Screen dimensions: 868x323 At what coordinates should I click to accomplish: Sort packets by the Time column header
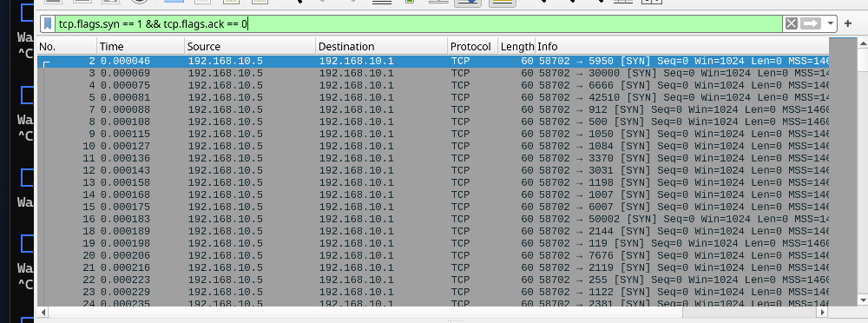point(141,47)
